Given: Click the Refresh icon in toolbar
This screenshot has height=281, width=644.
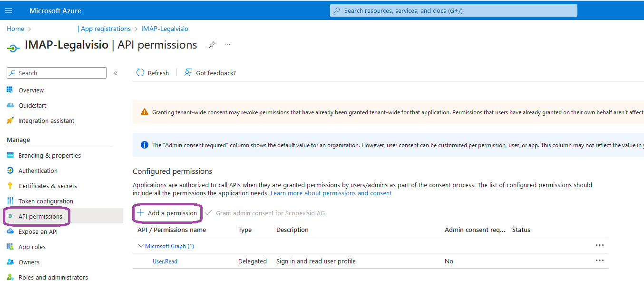Looking at the screenshot, I should point(140,73).
